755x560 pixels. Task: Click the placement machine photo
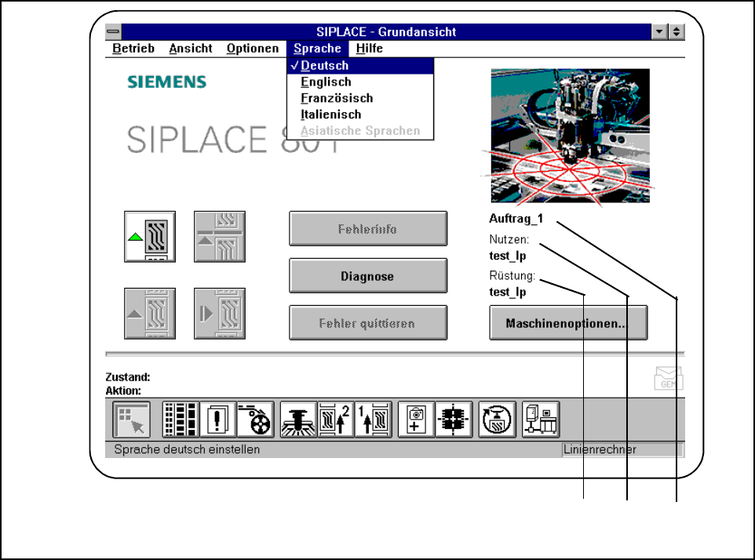point(570,136)
